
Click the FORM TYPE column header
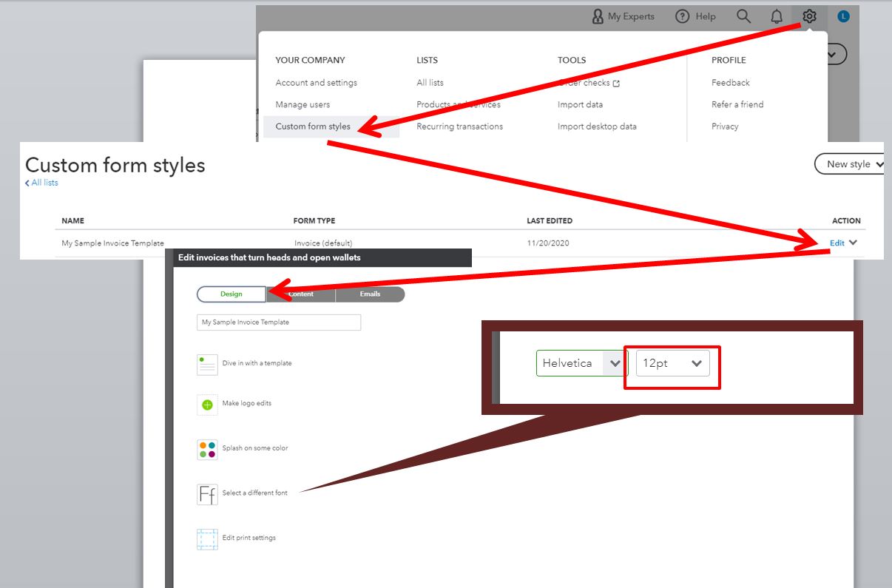pyautogui.click(x=314, y=220)
